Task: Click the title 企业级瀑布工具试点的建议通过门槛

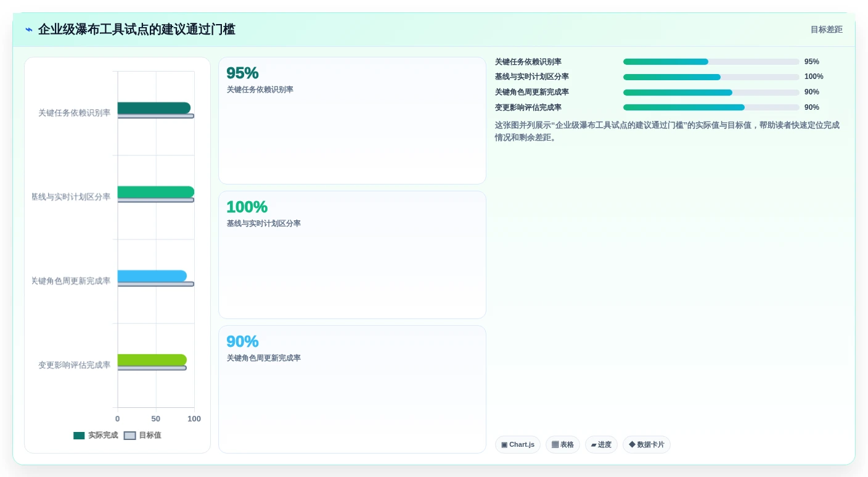Action: pos(137,30)
